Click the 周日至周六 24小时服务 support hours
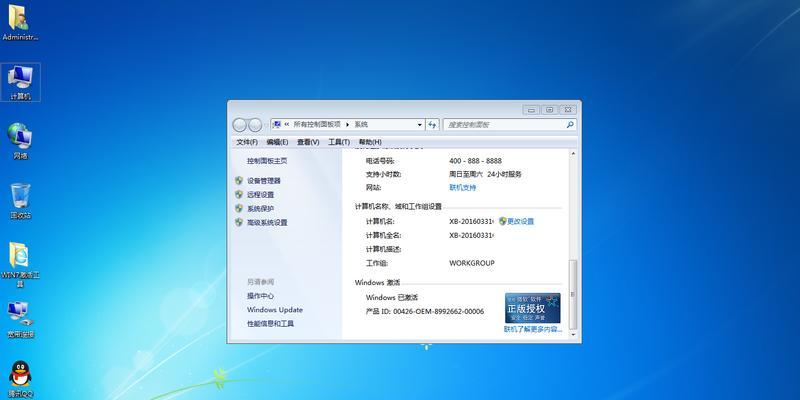 [485, 174]
